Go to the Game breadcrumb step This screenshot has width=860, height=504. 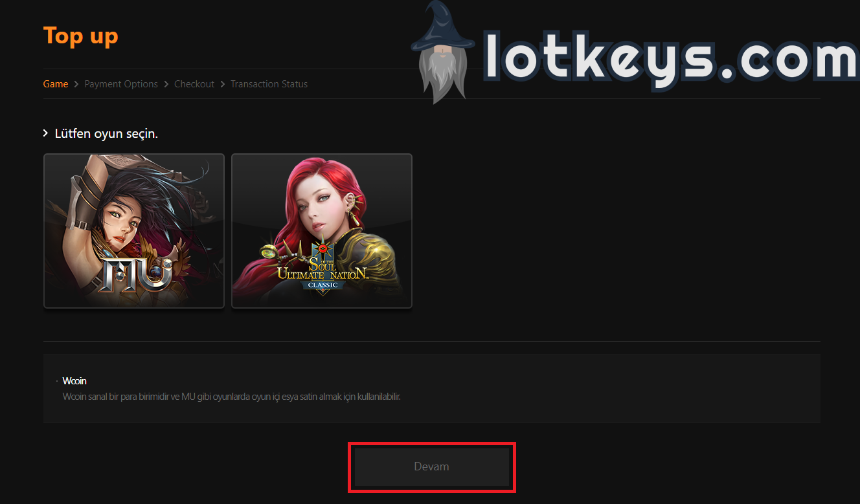click(x=56, y=84)
